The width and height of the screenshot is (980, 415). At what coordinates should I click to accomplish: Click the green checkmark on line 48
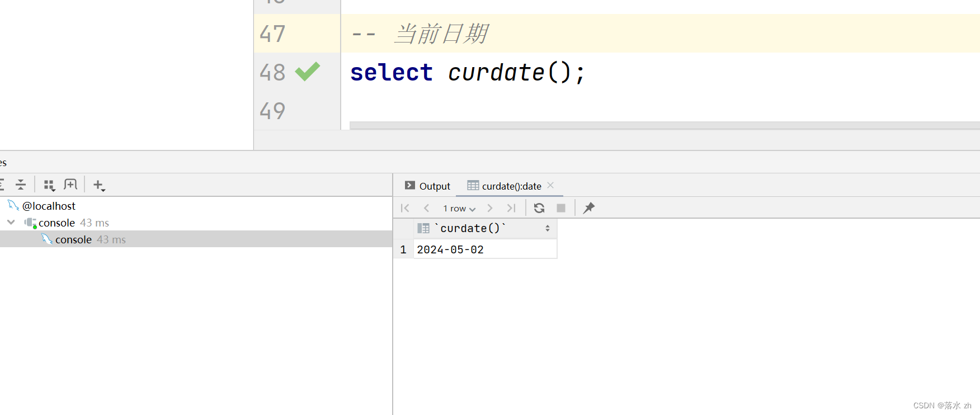[x=307, y=72]
